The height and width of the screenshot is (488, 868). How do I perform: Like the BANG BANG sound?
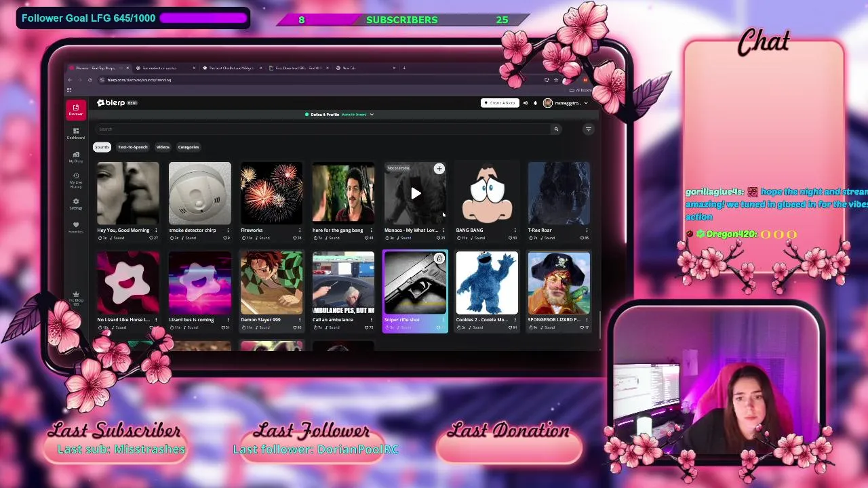tap(512, 238)
